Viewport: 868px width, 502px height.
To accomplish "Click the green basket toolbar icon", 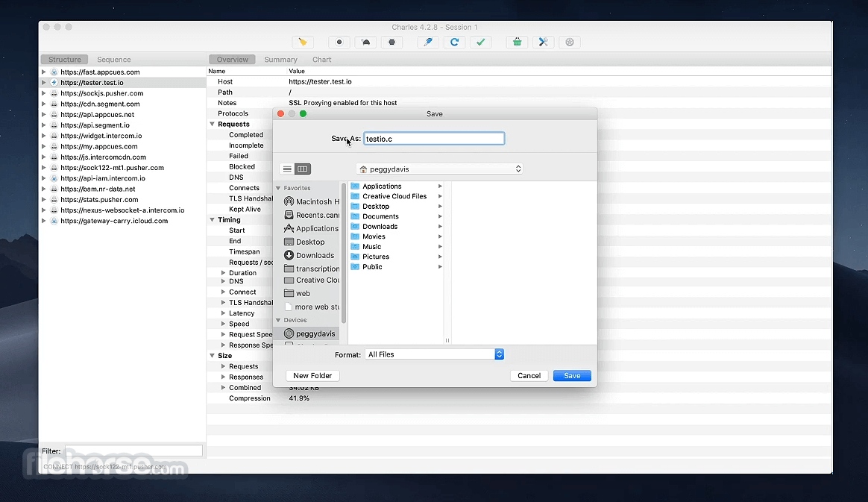I will [x=517, y=42].
